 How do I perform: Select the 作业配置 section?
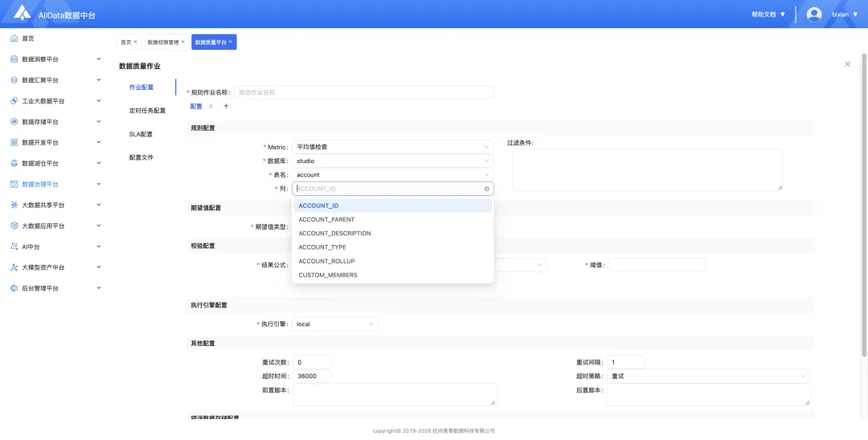[141, 88]
